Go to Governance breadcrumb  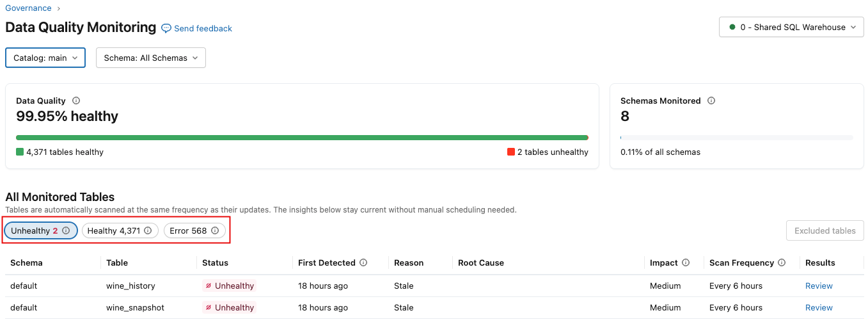(x=28, y=8)
